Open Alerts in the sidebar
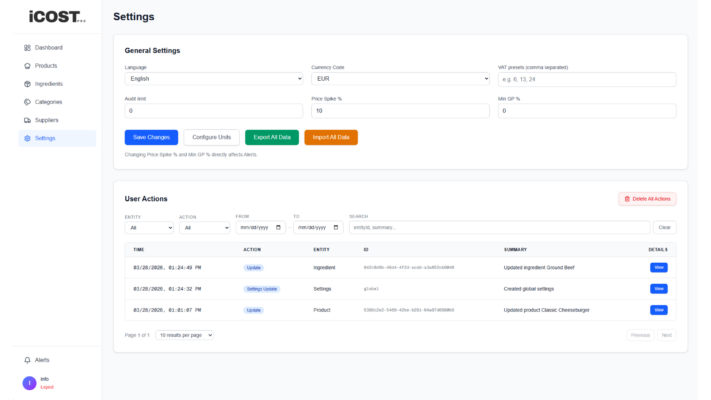 57,360
